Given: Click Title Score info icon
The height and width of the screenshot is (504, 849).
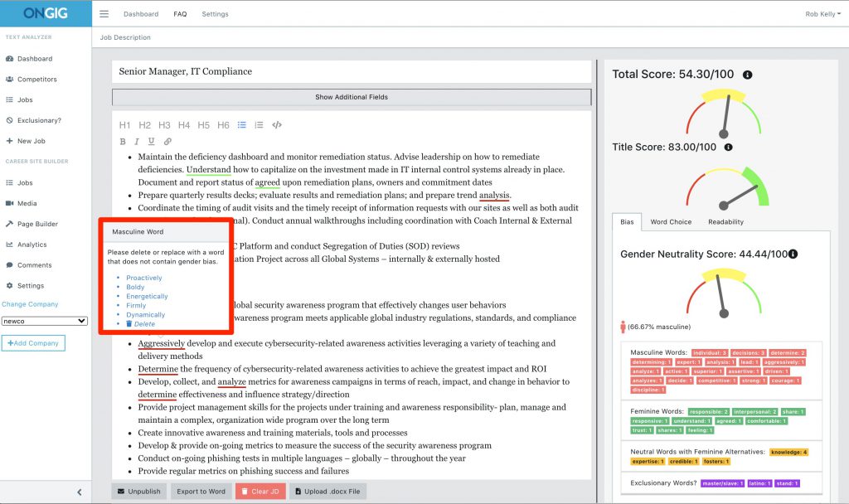Looking at the screenshot, I should coord(728,148).
